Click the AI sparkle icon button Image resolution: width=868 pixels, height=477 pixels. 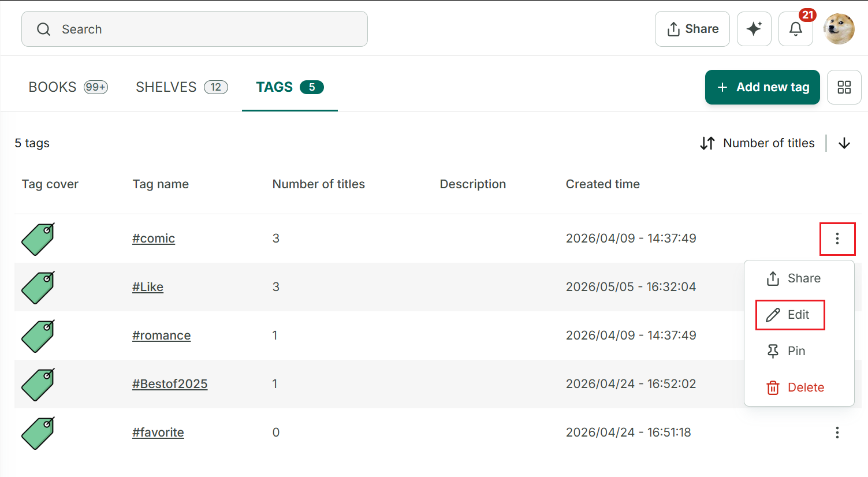pyautogui.click(x=754, y=29)
